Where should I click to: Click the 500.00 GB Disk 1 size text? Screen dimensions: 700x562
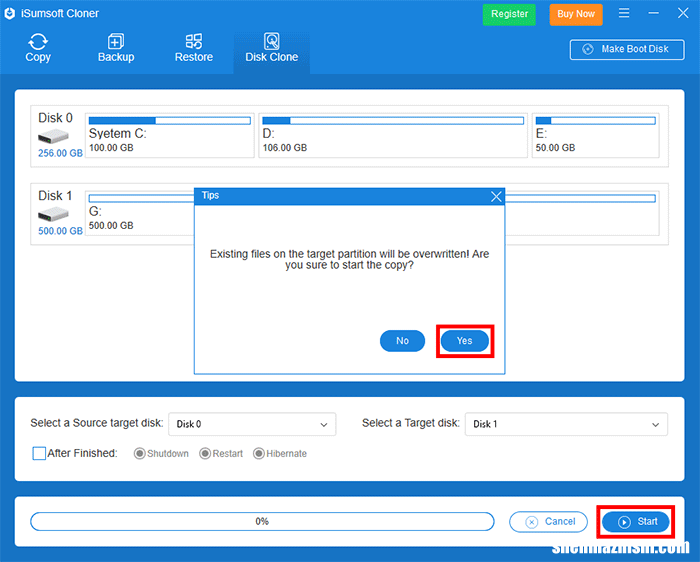point(60,231)
